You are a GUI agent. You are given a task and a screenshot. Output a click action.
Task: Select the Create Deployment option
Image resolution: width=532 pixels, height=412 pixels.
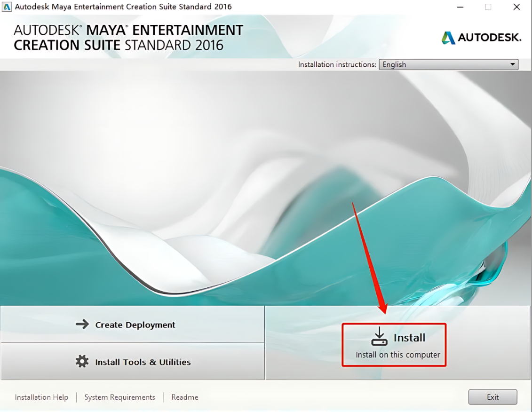point(132,325)
